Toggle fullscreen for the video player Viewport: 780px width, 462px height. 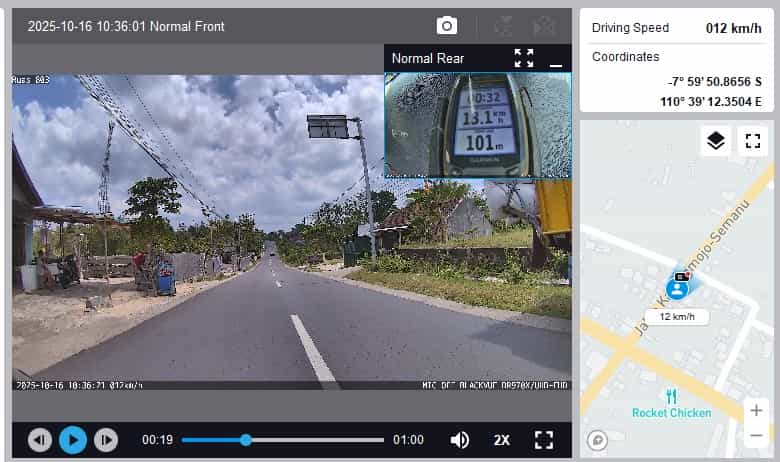pos(544,440)
